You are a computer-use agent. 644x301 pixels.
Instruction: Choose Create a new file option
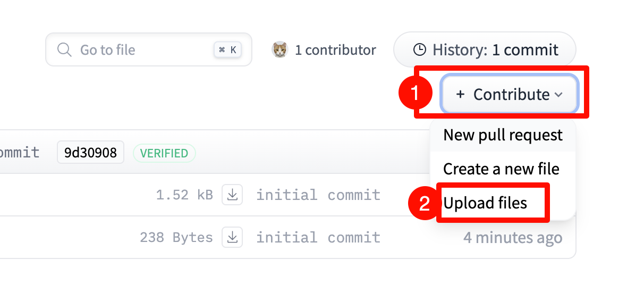pyautogui.click(x=501, y=169)
